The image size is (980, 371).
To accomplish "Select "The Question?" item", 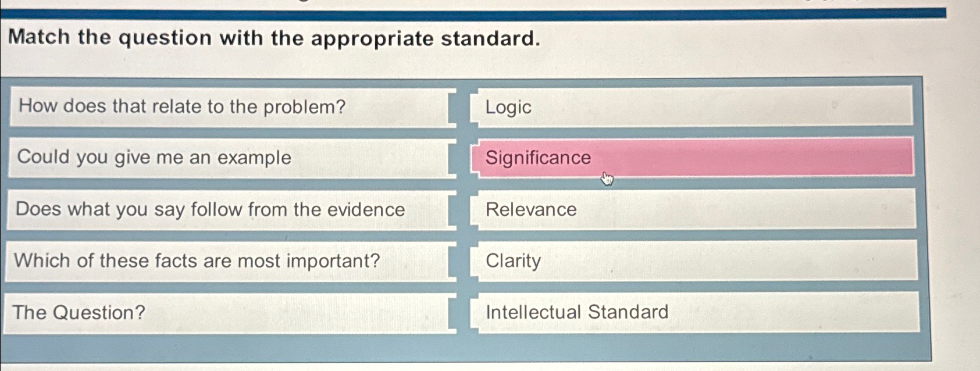I will [x=227, y=312].
